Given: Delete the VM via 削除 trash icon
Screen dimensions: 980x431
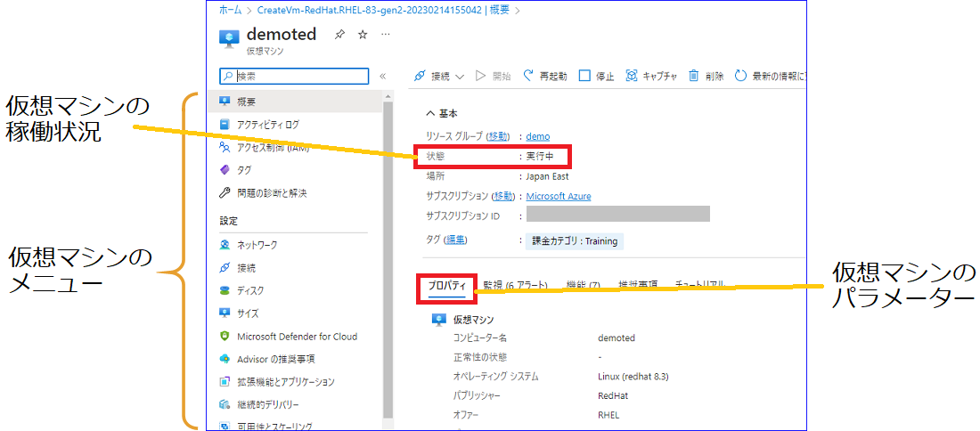Looking at the screenshot, I should [693, 77].
